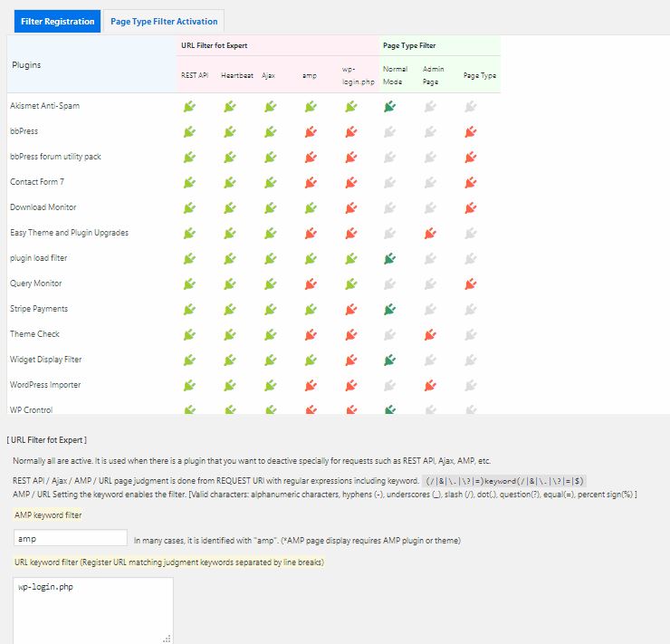The image size is (670, 644).
Task: Toggle Contact Form 7 Heartbeat plug icon
Action: [x=230, y=182]
